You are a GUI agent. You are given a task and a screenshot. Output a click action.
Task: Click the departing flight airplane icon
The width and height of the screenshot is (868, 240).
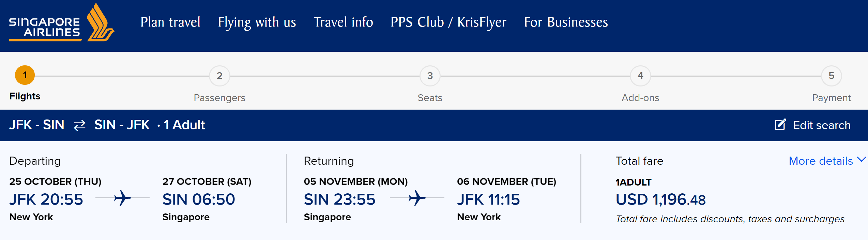click(x=122, y=198)
